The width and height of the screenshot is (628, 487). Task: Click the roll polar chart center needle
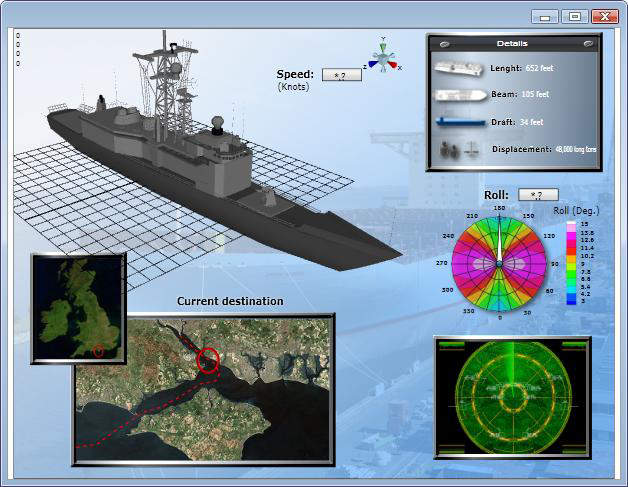[x=499, y=263]
